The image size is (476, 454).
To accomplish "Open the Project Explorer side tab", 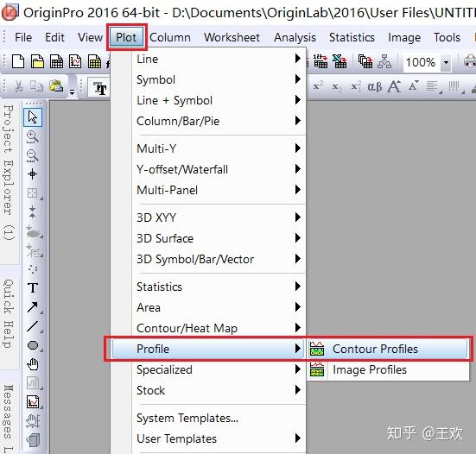I will pos(9,173).
